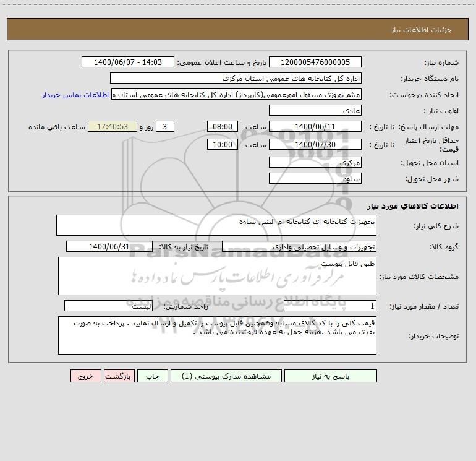Image resolution: width=476 pixels, height=461 pixels.
Task: Click the استان محل تحویل field مرکزی
Action: tap(315, 162)
